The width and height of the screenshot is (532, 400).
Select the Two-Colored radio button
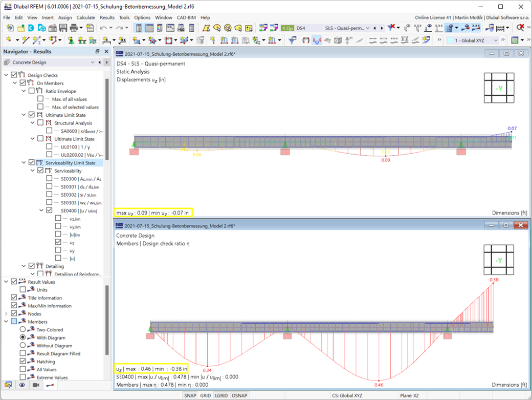pyautogui.click(x=23, y=330)
